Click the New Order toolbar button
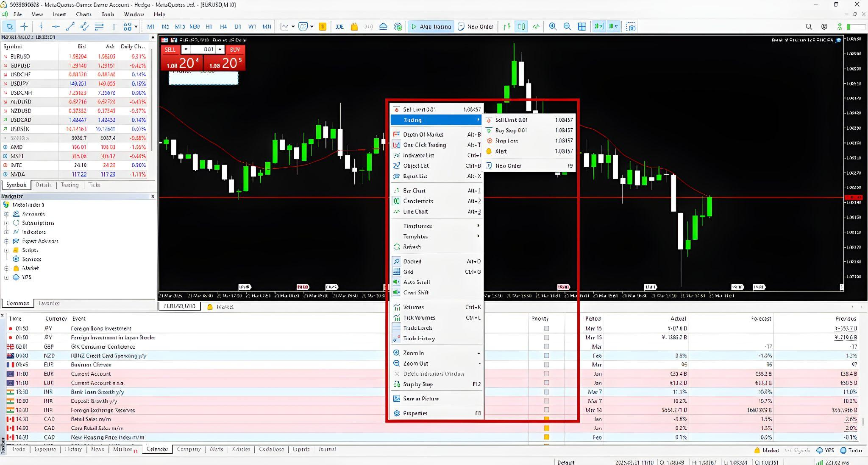 tap(476, 27)
